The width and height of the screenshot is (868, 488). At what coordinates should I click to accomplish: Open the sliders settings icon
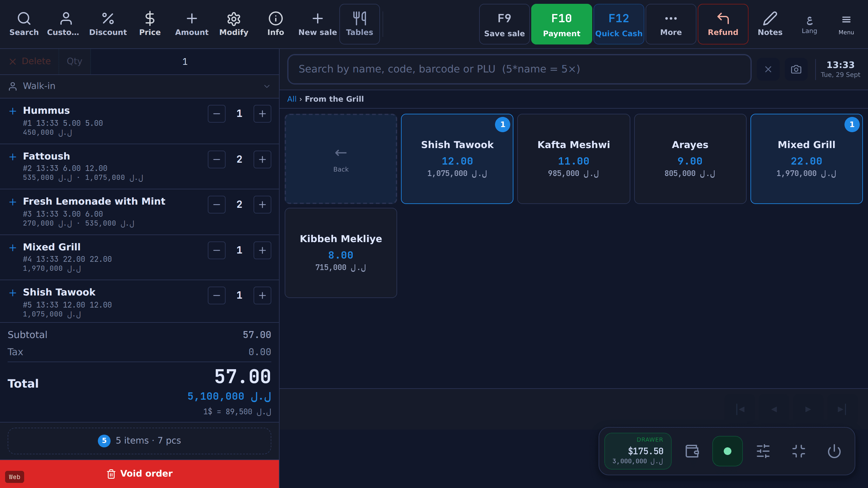point(763,451)
